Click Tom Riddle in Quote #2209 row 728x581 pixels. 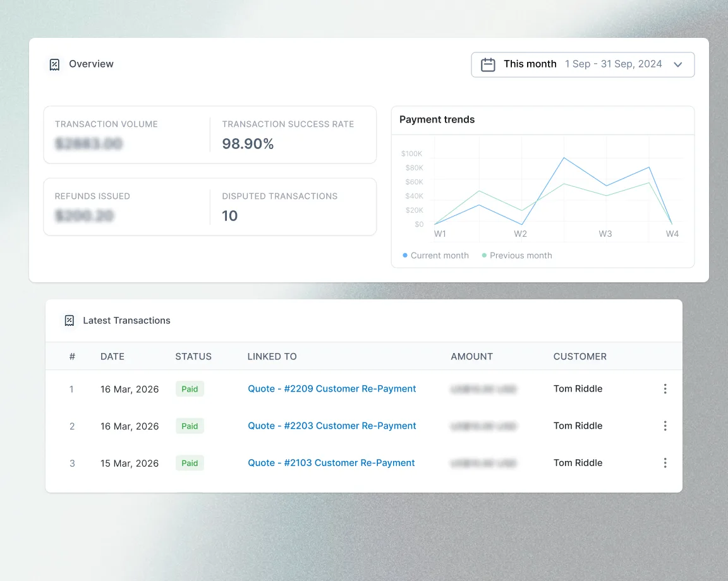coord(578,389)
